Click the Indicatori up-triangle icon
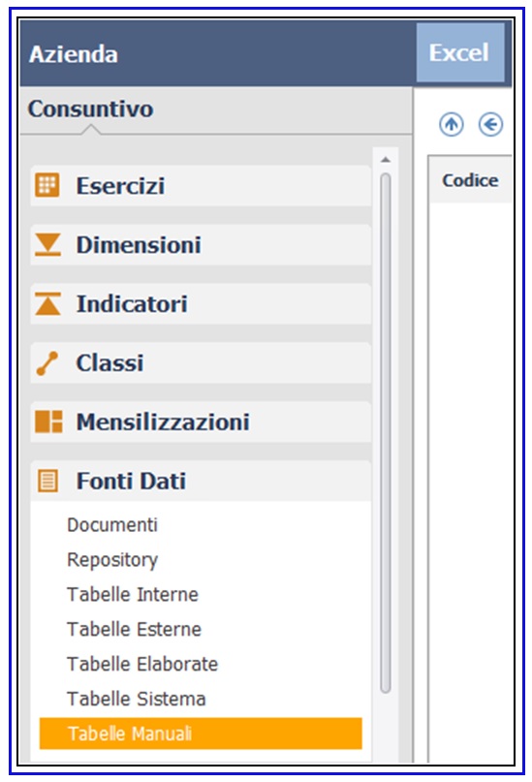The width and height of the screenshot is (532, 782). [47, 303]
